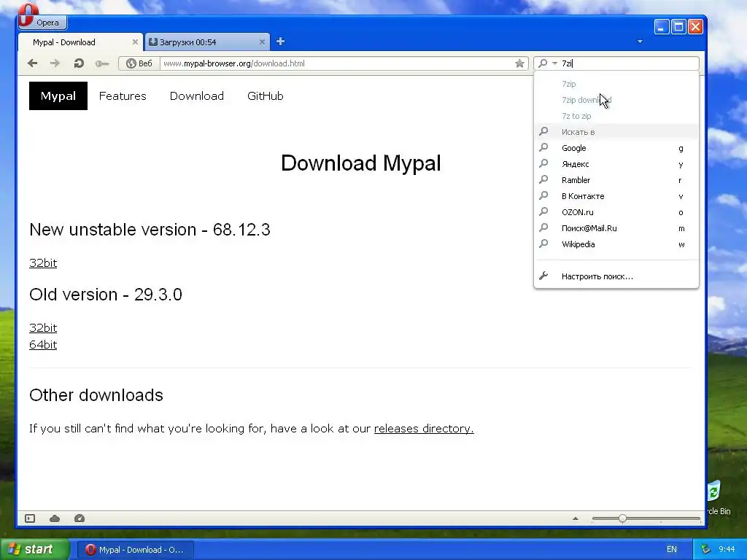Click the search magnifier icon in search field

(x=543, y=63)
